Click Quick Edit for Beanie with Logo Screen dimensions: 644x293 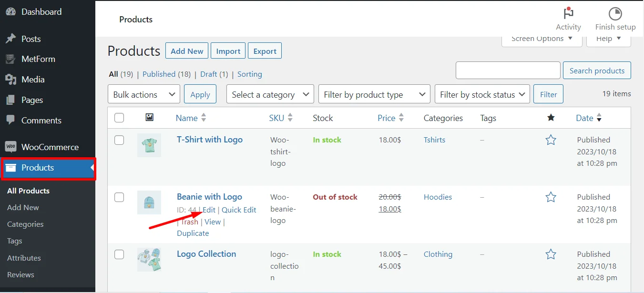click(239, 210)
